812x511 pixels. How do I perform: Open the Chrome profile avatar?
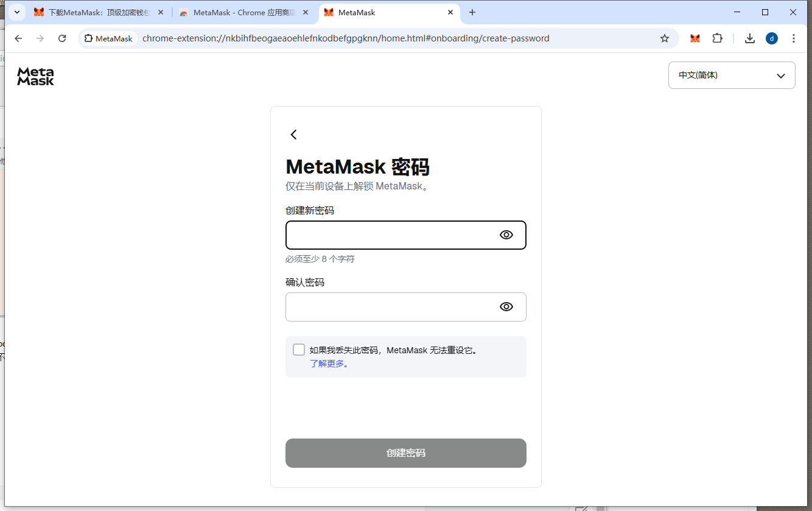(x=772, y=38)
